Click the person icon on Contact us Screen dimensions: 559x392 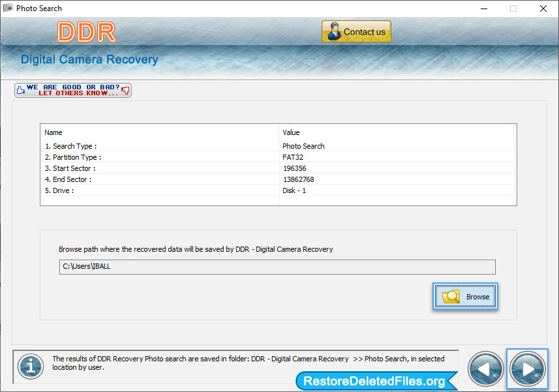click(334, 31)
